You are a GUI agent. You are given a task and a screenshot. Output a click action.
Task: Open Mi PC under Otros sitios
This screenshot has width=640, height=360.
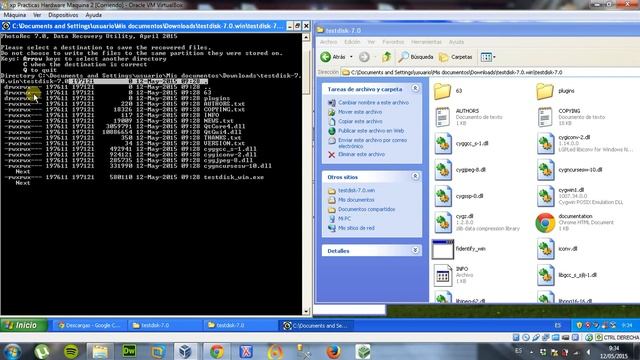click(344, 218)
